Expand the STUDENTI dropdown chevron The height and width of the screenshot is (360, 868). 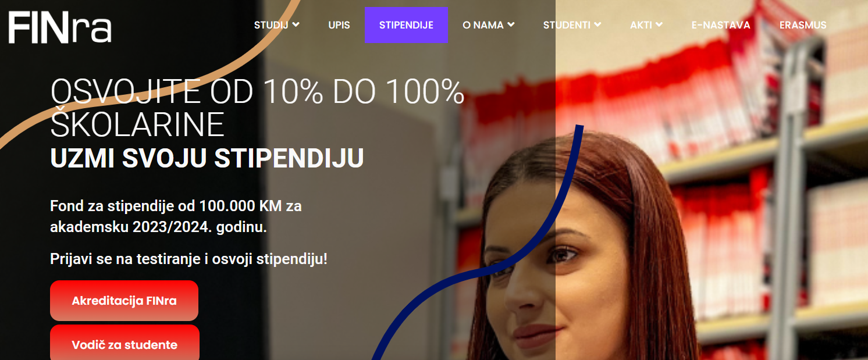click(597, 24)
